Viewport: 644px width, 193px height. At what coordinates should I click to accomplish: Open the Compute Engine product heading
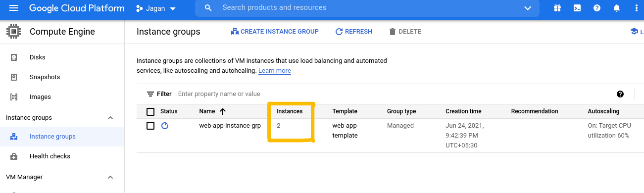point(62,32)
